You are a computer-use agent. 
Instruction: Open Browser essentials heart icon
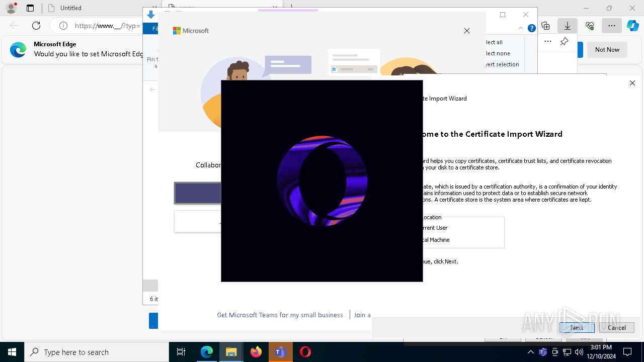coord(590,26)
